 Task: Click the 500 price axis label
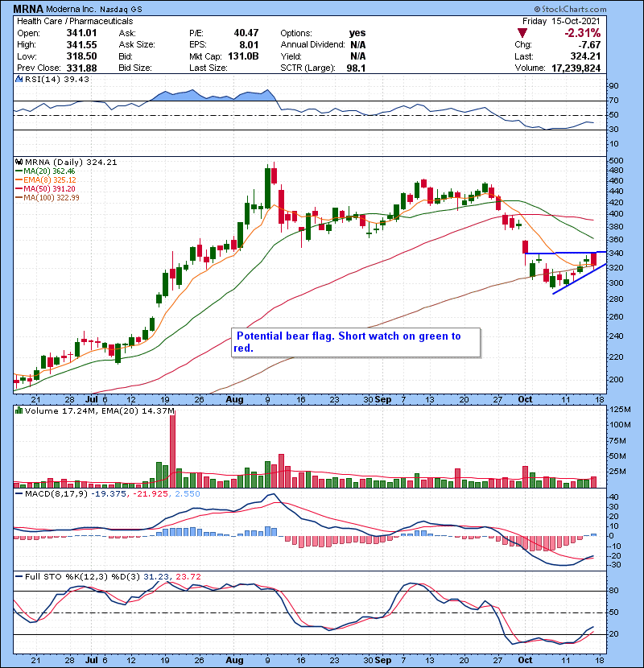617,161
